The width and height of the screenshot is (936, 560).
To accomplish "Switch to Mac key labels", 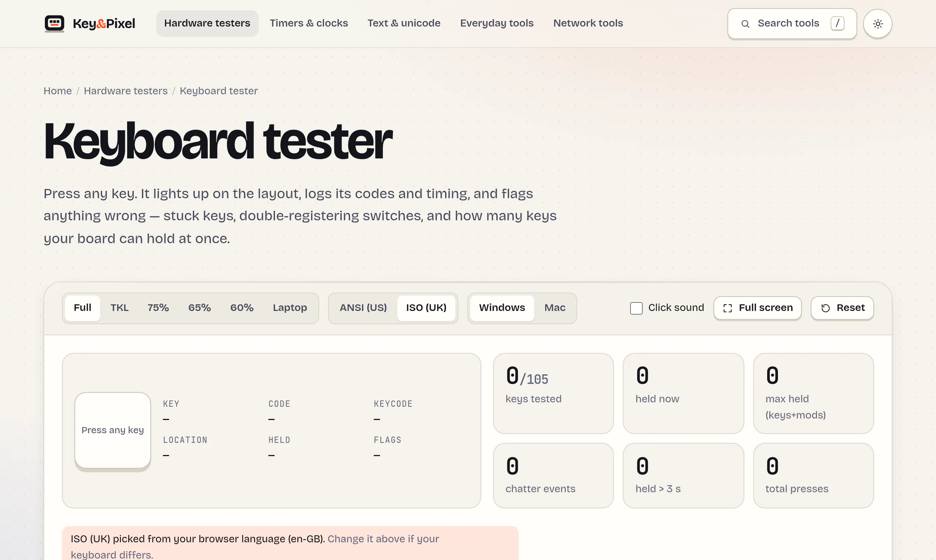I will point(555,308).
